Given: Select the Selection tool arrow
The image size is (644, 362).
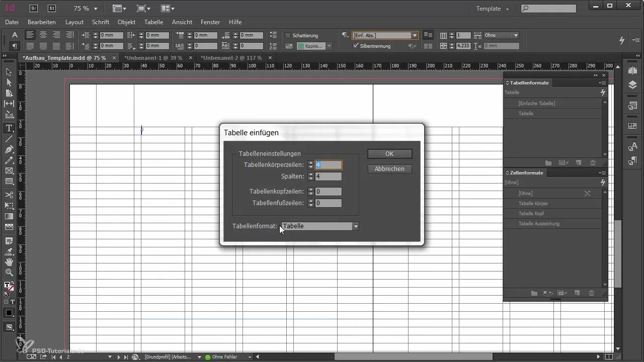Looking at the screenshot, I should [x=9, y=72].
